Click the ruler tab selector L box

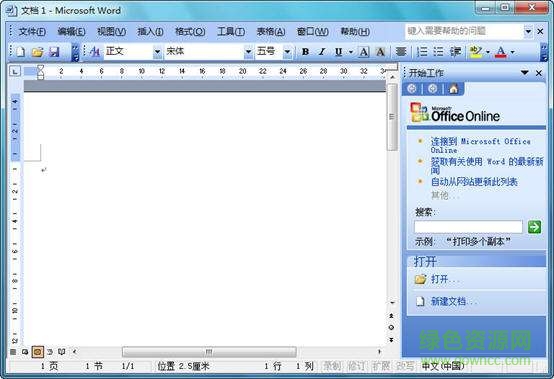[x=14, y=72]
